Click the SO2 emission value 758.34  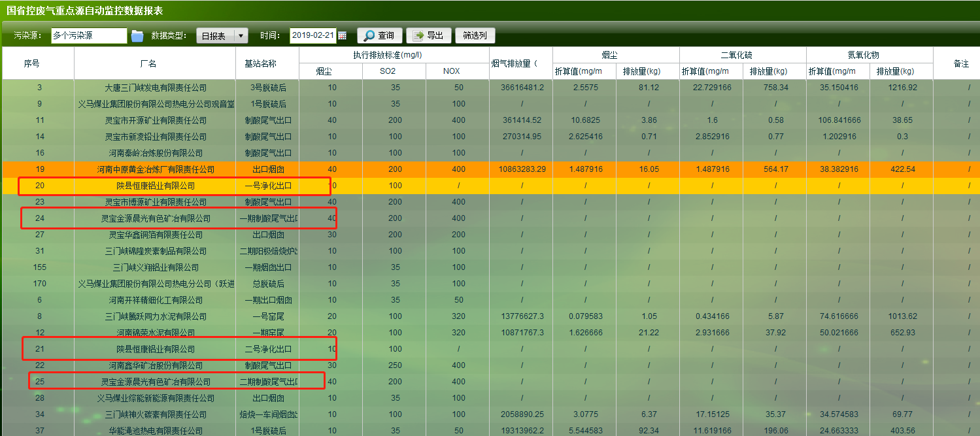[776, 88]
